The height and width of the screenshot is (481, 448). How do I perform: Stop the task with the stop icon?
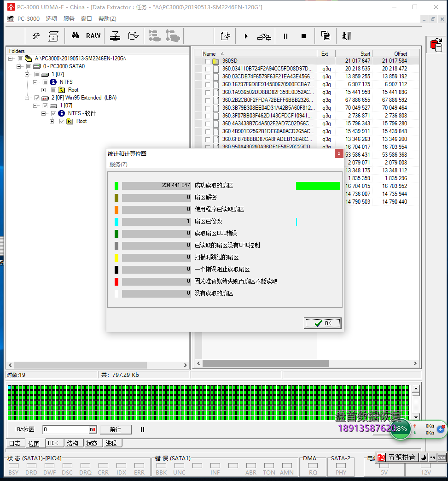[303, 35]
